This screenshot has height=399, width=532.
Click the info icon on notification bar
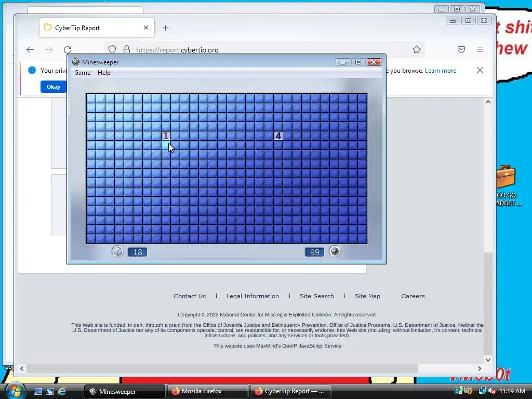pos(32,70)
